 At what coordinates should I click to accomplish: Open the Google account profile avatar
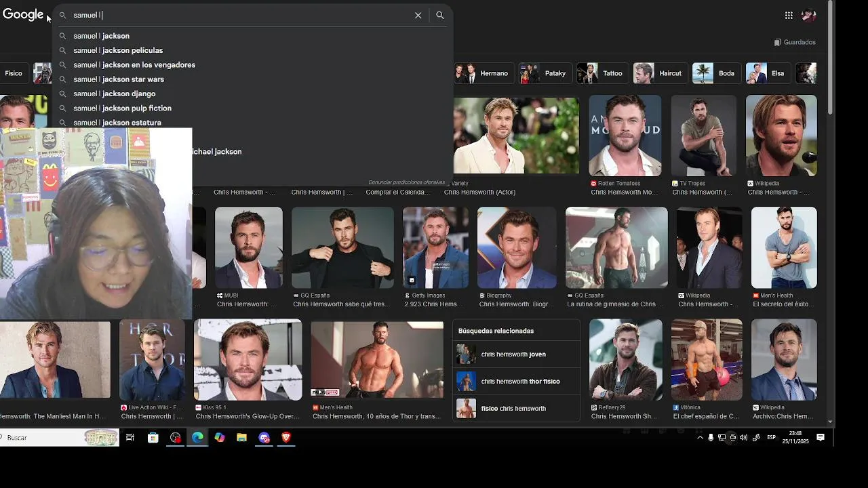[808, 15]
